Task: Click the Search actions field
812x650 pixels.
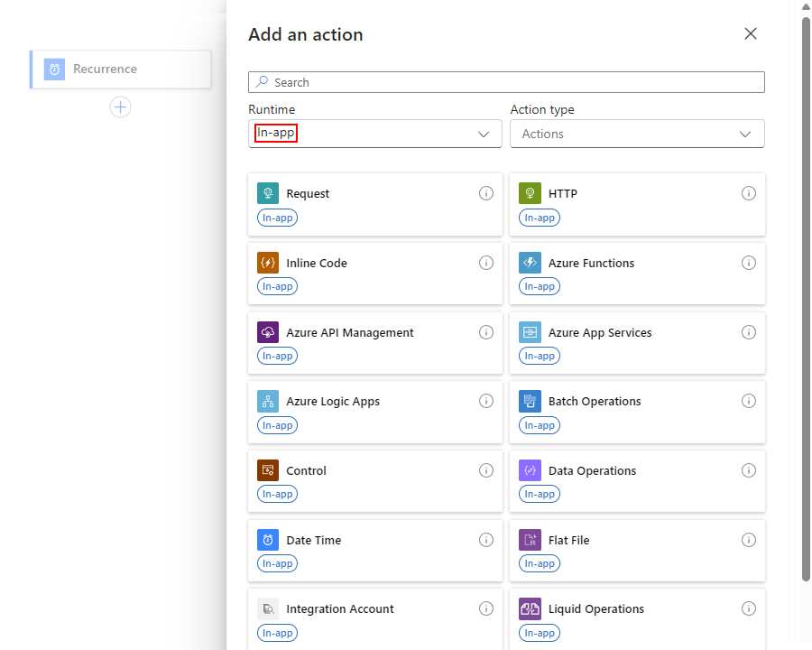Action: pyautogui.click(x=506, y=82)
